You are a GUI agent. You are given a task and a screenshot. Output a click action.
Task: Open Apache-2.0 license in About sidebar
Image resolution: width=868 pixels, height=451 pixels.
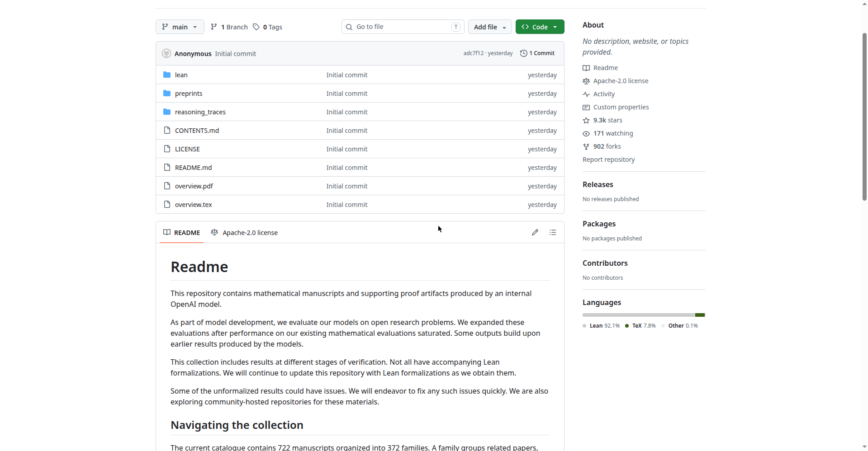(x=616, y=81)
